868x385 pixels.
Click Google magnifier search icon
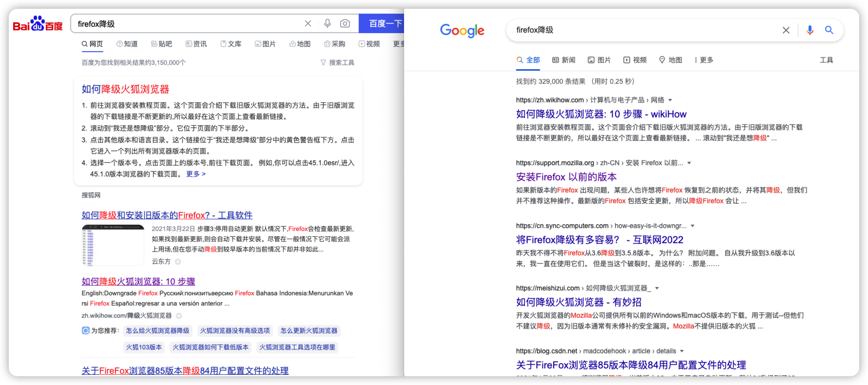tap(829, 30)
